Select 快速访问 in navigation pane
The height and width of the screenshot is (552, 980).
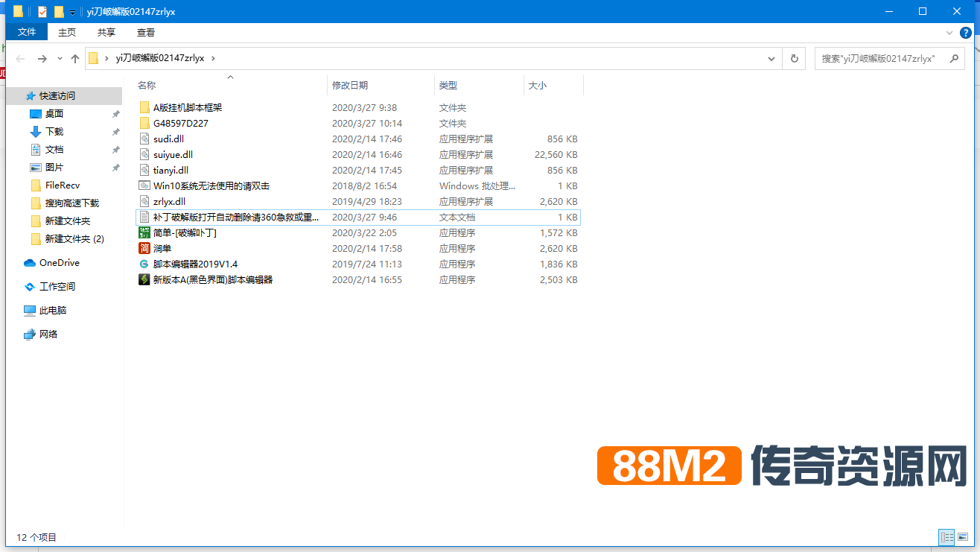[57, 95]
